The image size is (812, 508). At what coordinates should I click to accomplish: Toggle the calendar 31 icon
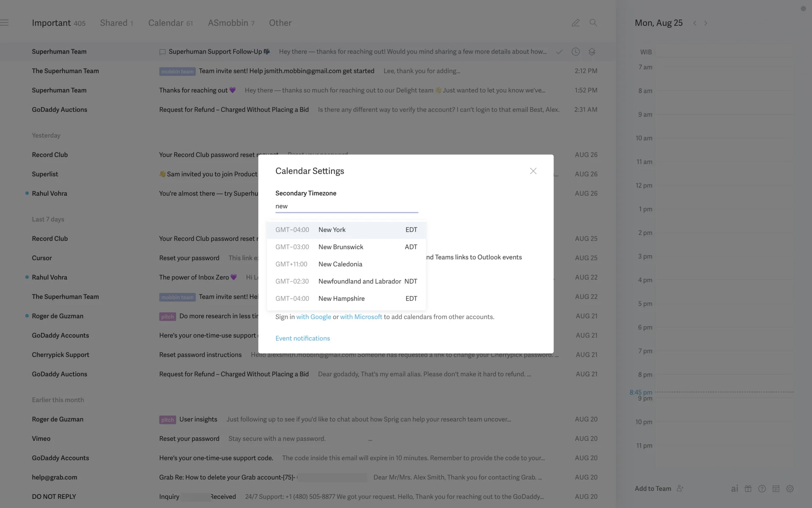tap(776, 489)
